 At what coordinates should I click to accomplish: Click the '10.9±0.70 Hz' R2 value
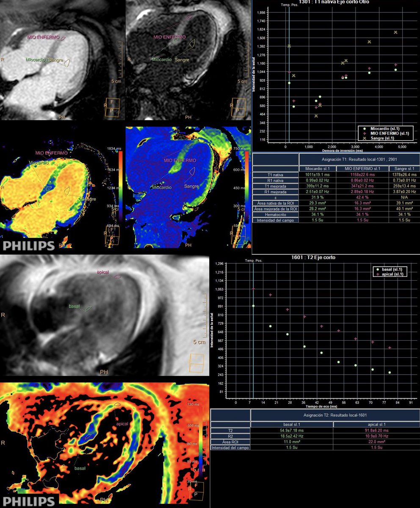pos(376,436)
